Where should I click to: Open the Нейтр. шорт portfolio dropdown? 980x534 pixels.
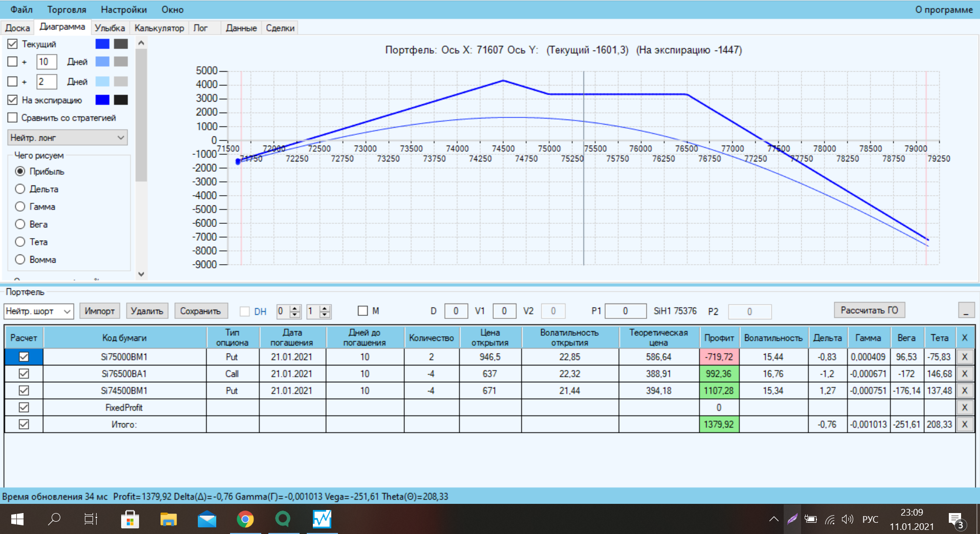[x=39, y=311]
